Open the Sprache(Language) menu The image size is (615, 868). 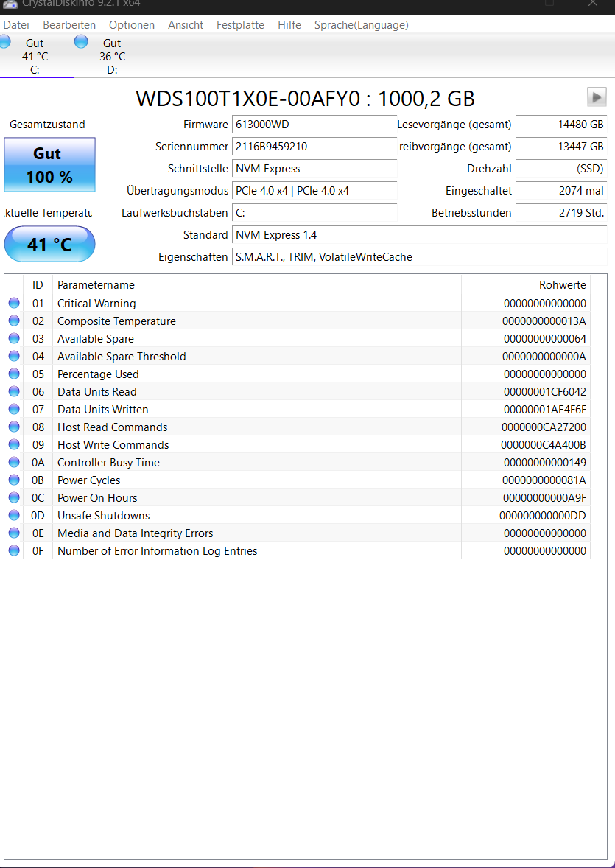(362, 25)
